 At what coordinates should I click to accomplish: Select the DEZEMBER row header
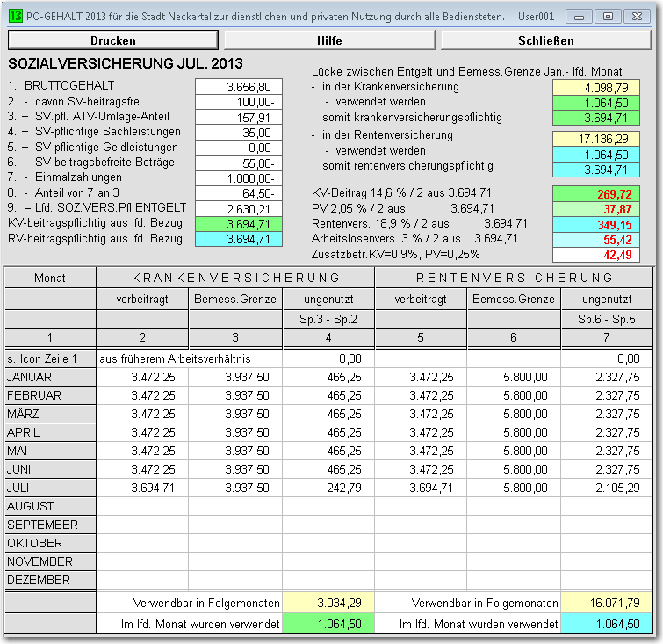point(50,580)
